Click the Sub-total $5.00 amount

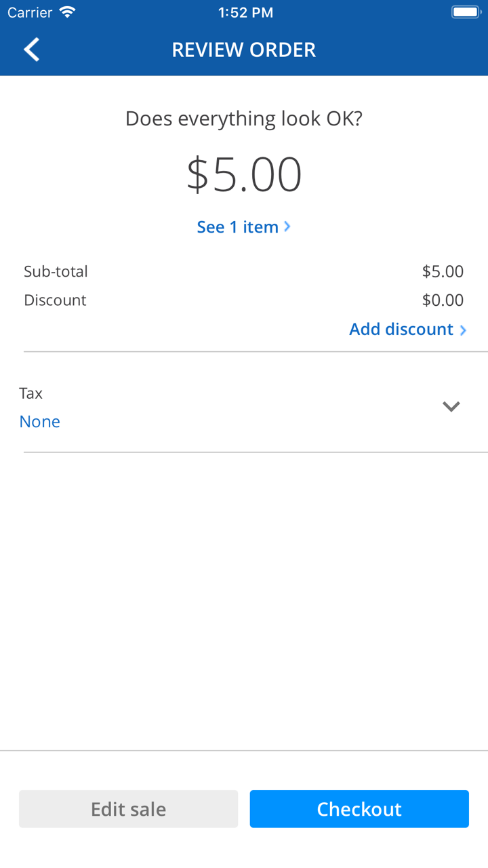pyautogui.click(x=443, y=272)
